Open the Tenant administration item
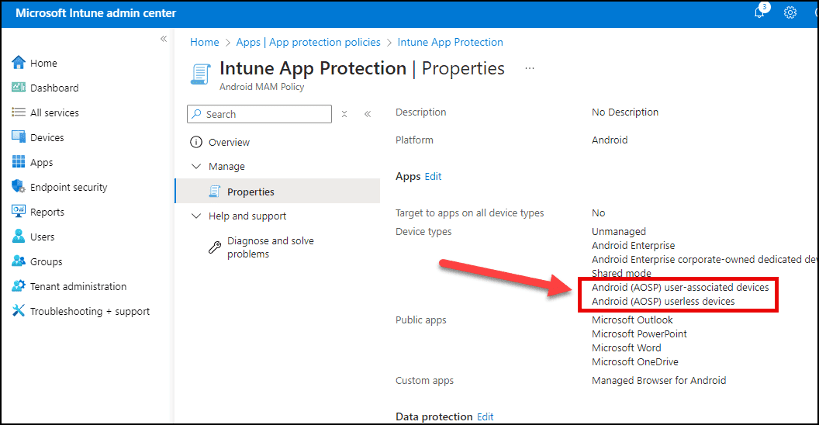 pos(78,286)
